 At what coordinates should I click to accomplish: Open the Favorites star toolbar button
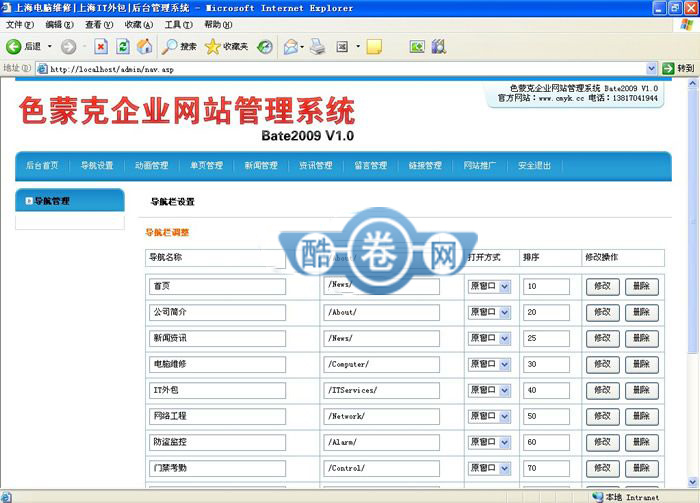226,46
